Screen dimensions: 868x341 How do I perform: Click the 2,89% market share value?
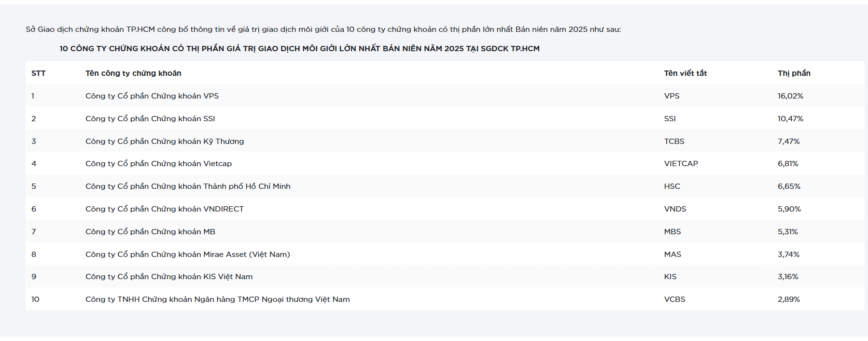coord(788,299)
